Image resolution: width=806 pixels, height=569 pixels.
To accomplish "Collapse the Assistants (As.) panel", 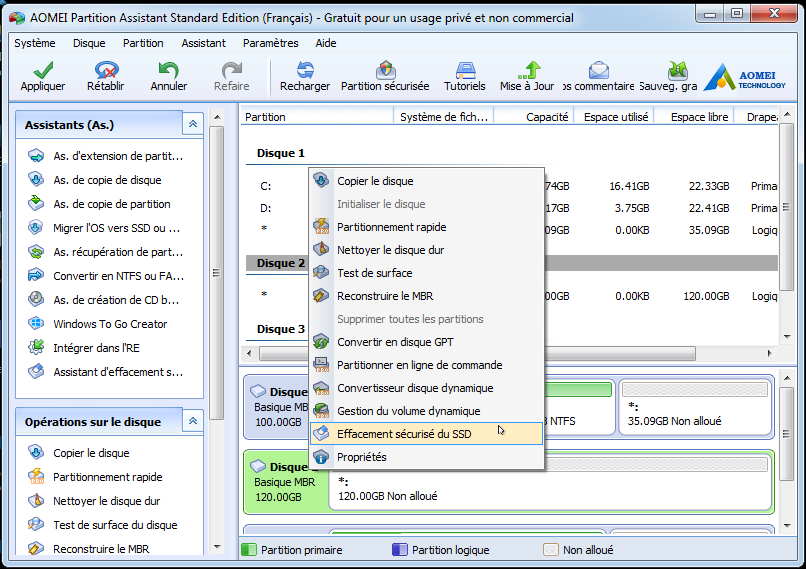I will (193, 124).
